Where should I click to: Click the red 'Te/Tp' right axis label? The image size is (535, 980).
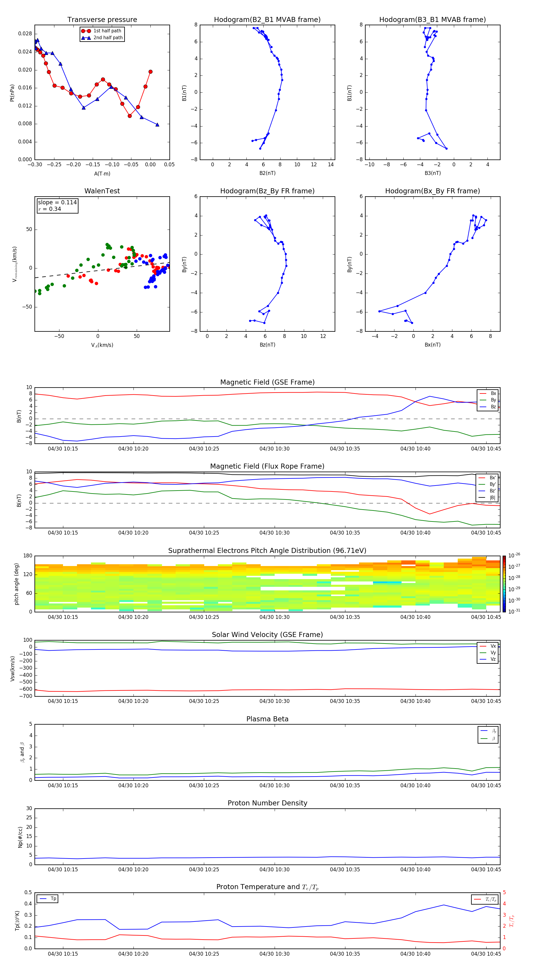[512, 921]
